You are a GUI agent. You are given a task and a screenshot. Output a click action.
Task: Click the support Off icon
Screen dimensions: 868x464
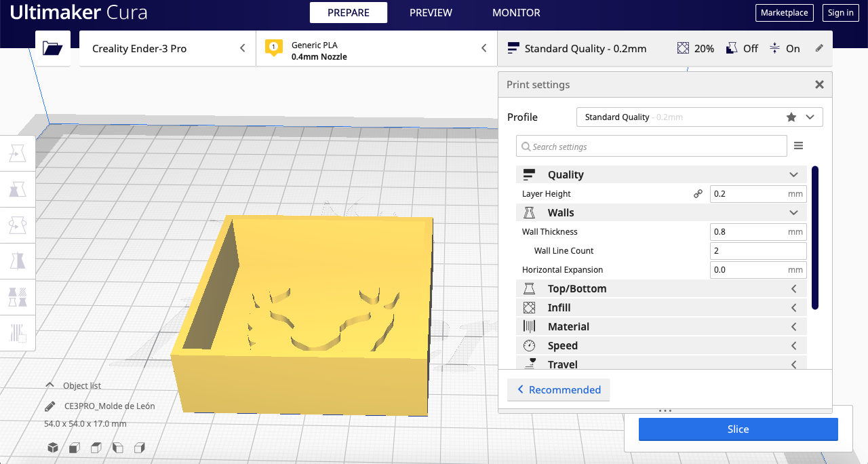[731, 48]
